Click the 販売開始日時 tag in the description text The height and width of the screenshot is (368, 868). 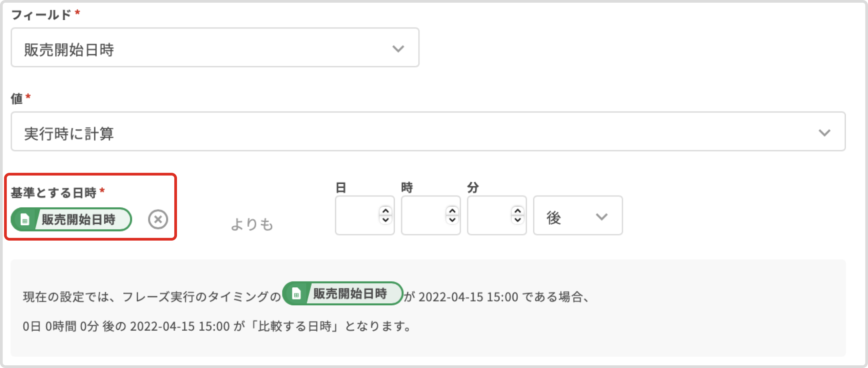(350, 293)
